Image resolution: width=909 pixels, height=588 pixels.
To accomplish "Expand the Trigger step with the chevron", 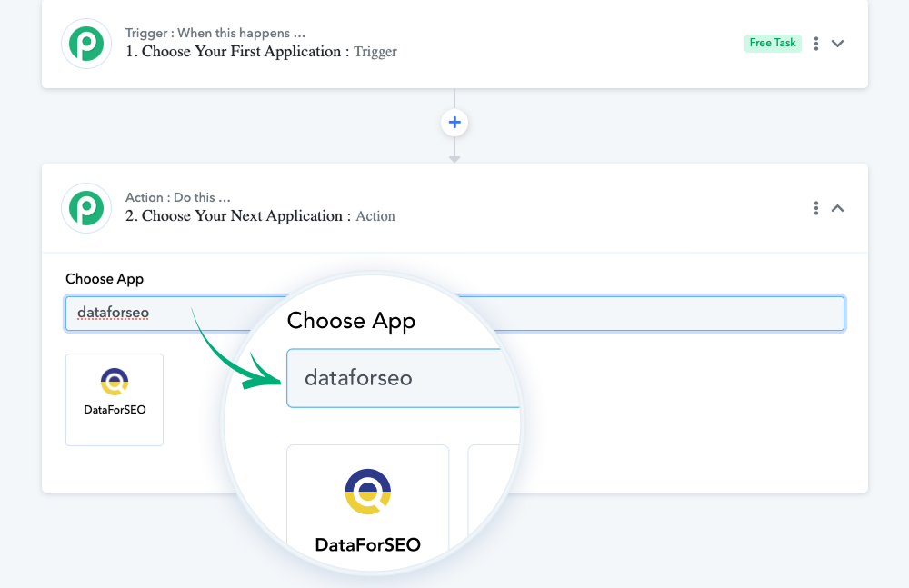I will pos(837,44).
